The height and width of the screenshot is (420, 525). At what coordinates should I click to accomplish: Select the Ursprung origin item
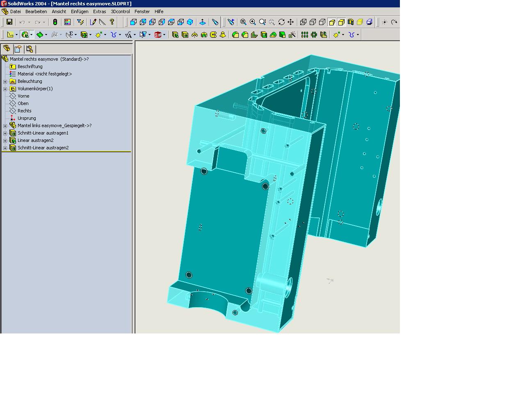click(27, 118)
